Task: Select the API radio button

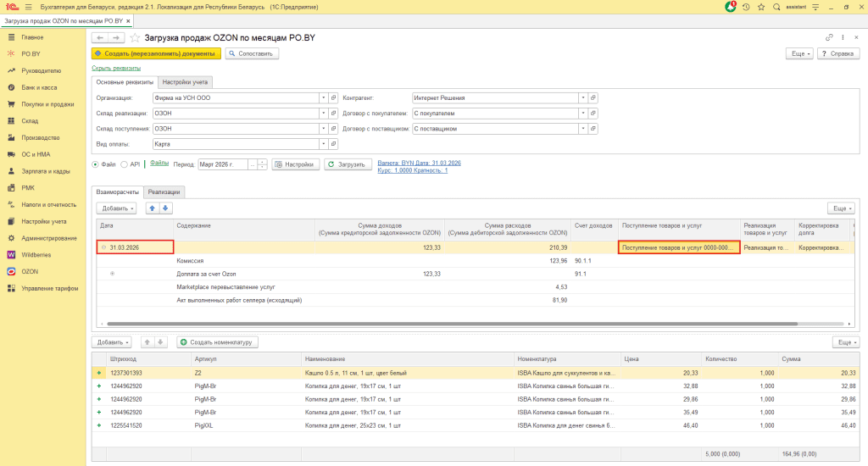Action: 124,164
